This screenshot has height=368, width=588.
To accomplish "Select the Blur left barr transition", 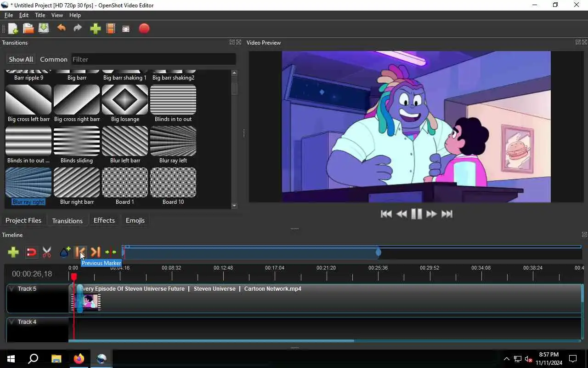I will click(125, 145).
